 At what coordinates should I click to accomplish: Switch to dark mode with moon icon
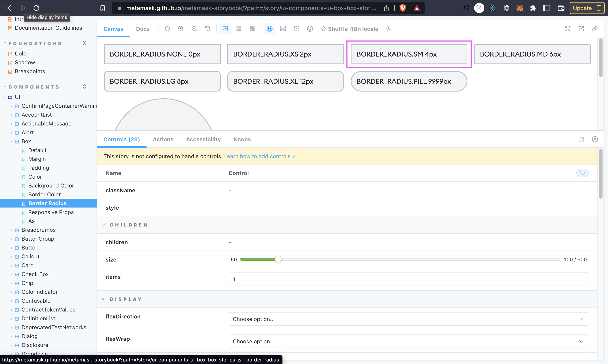tap(389, 29)
